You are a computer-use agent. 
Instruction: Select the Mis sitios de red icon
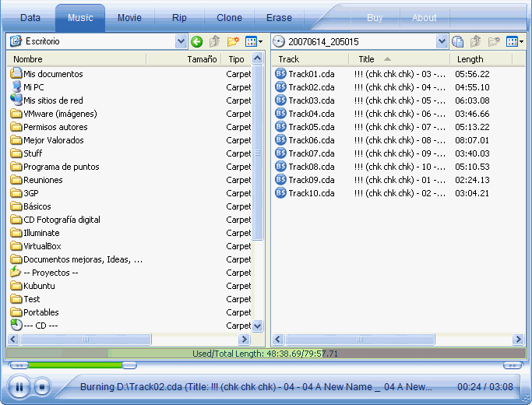tap(16, 100)
